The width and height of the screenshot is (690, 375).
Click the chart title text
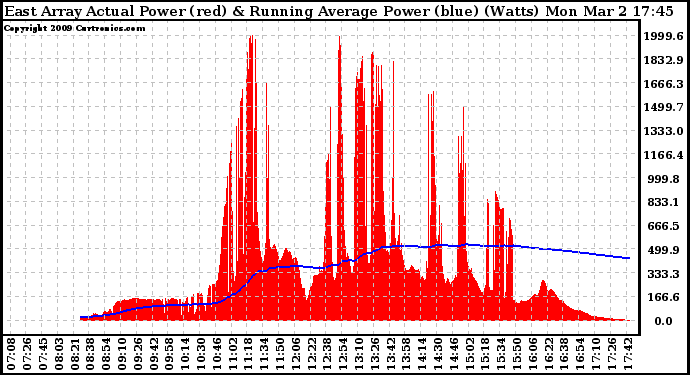[x=338, y=11]
